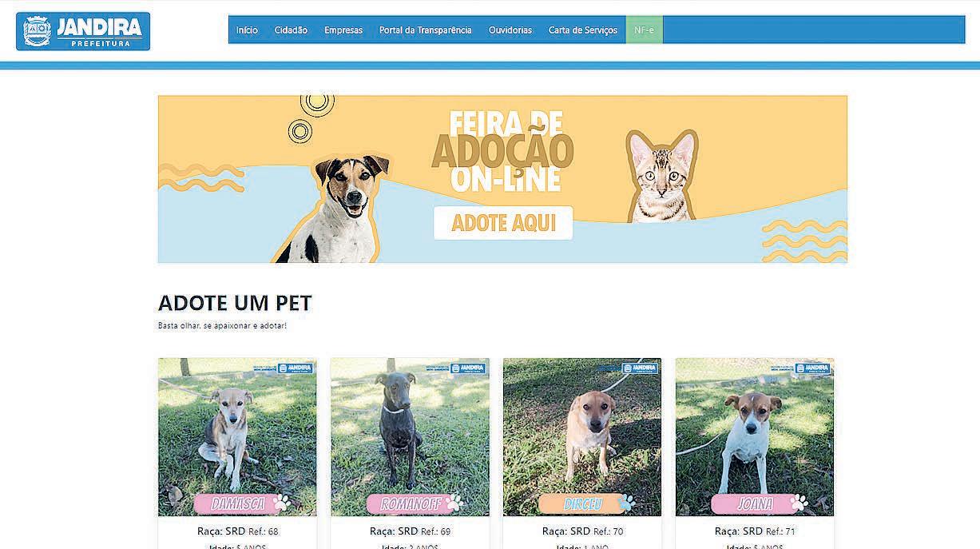Click the Jandira badge on Romanoff's photo

(x=468, y=368)
